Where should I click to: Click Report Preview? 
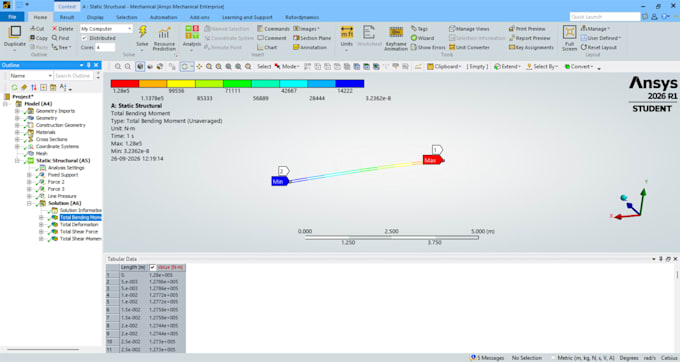tap(529, 38)
